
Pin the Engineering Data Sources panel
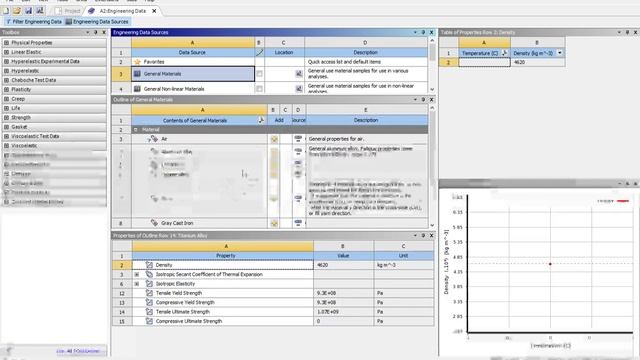coord(423,32)
